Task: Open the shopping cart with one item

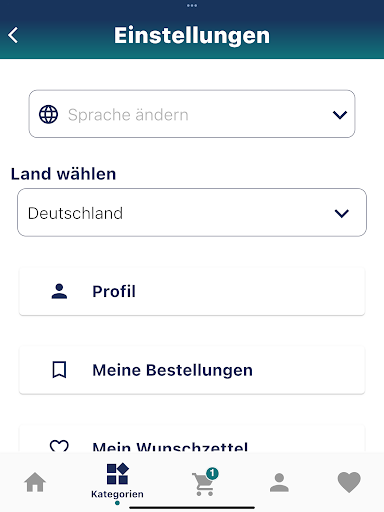Action: coord(205,482)
